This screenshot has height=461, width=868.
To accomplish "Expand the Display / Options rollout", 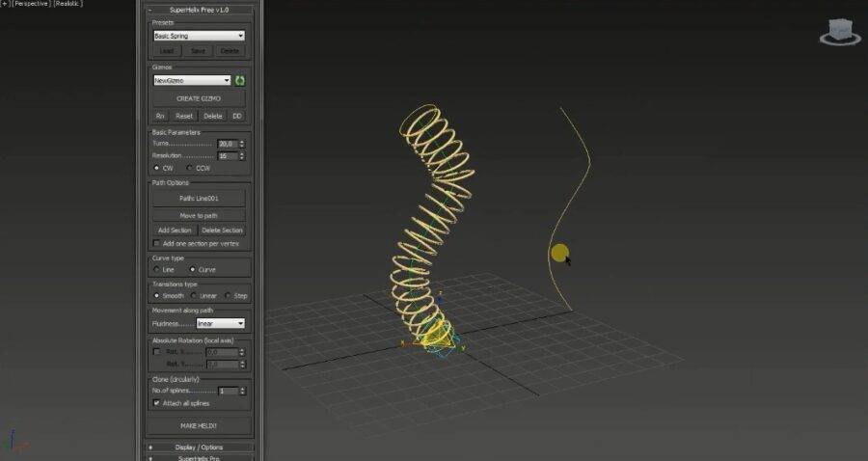I will click(199, 447).
